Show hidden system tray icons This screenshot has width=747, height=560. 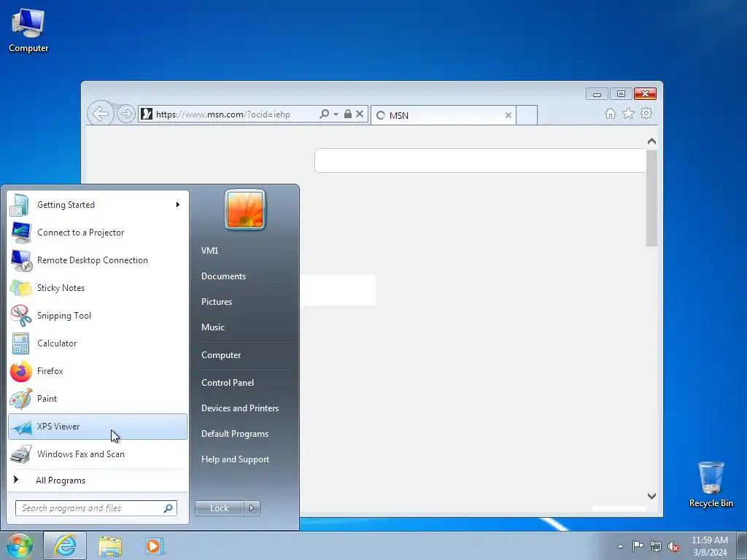tap(620, 546)
